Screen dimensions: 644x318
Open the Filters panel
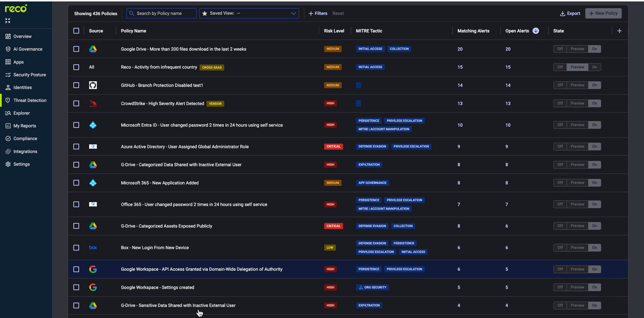pyautogui.click(x=318, y=13)
